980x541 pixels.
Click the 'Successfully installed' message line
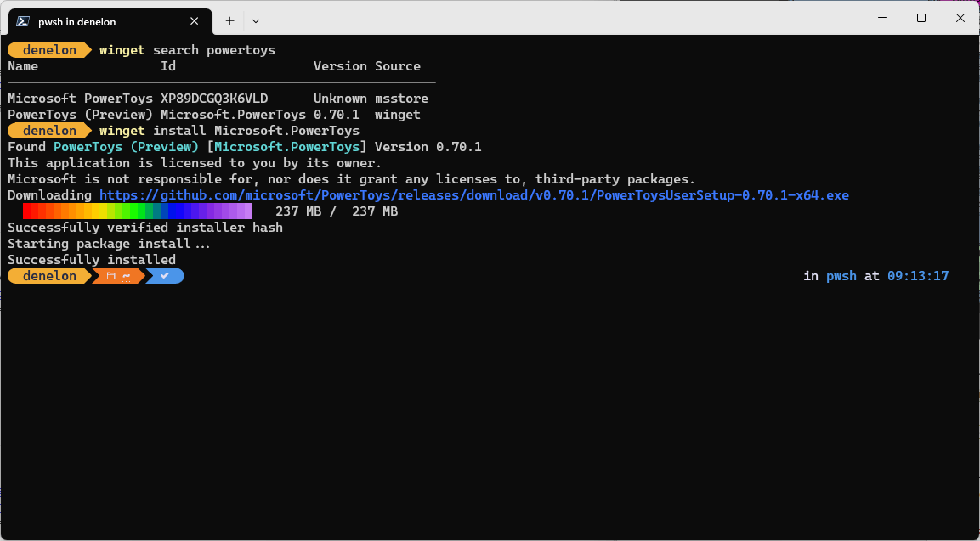tap(90, 259)
